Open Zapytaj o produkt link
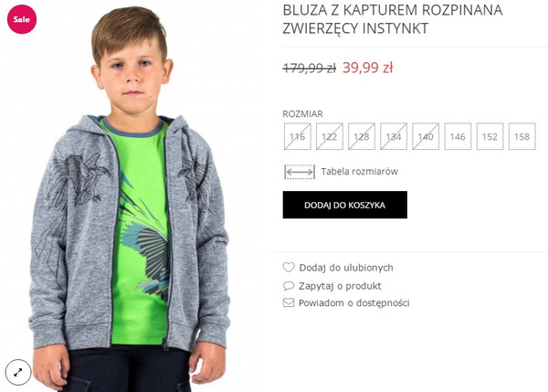 [340, 286]
